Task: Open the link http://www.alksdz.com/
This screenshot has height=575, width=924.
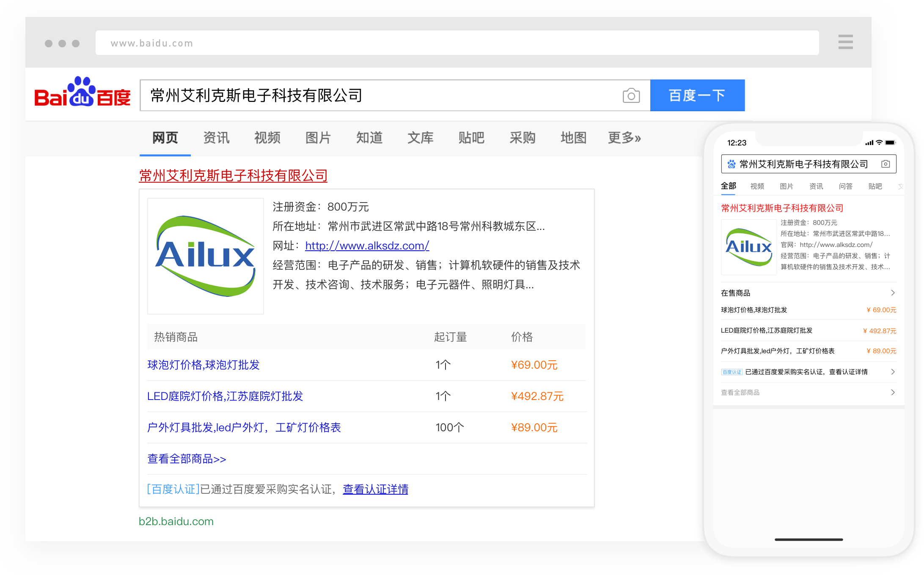Action: pyautogui.click(x=367, y=246)
